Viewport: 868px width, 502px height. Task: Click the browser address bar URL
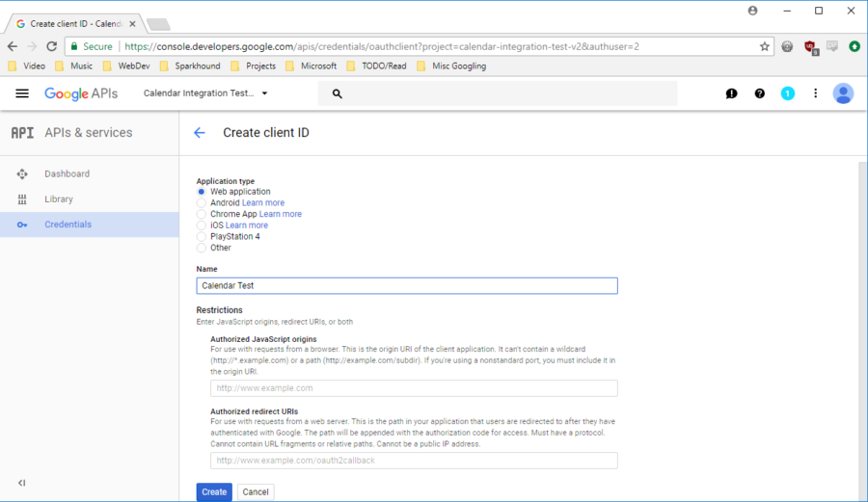(382, 46)
